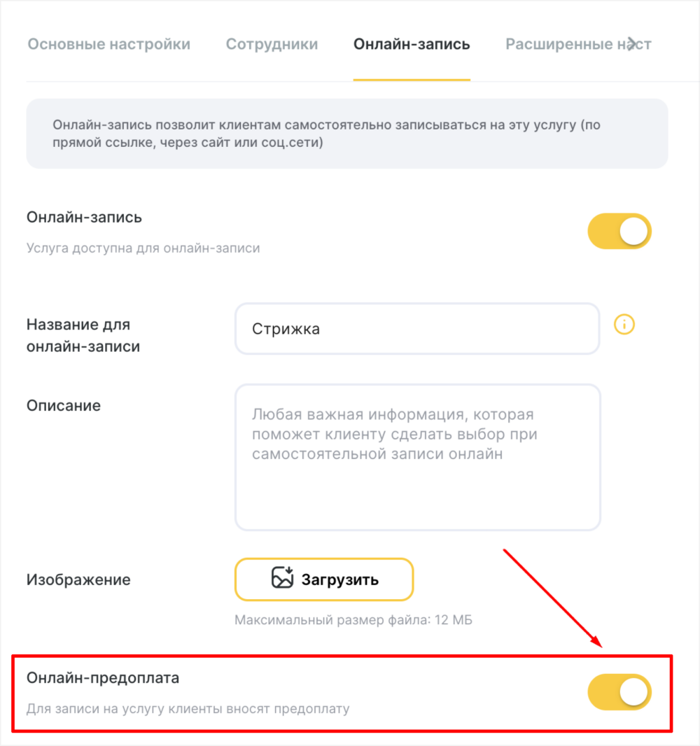Click the image upload icon inside Загрузить

tap(282, 578)
